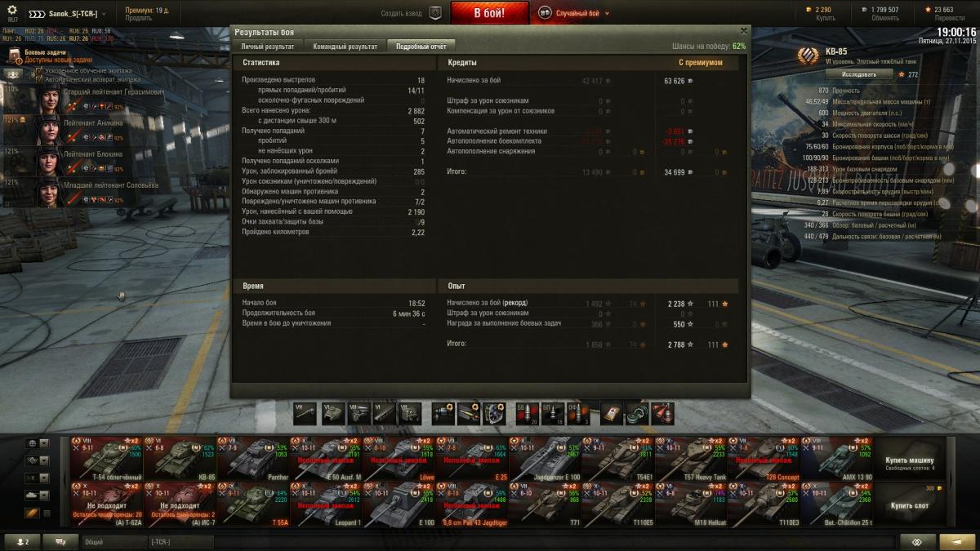This screenshot has width=980, height=551.
Task: Select the T57 Heavy Tank in carousel
Action: [691, 459]
